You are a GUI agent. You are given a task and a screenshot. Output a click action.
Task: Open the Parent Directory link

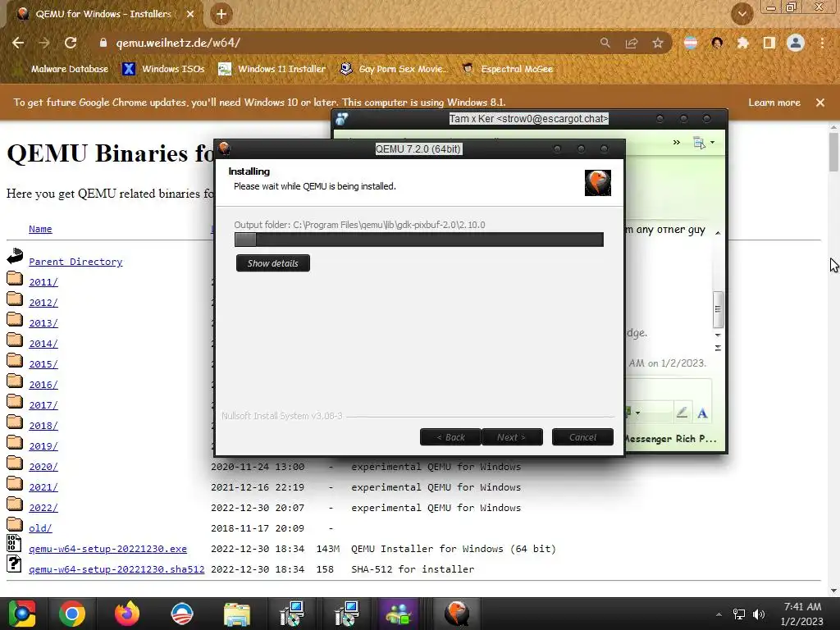tap(75, 262)
